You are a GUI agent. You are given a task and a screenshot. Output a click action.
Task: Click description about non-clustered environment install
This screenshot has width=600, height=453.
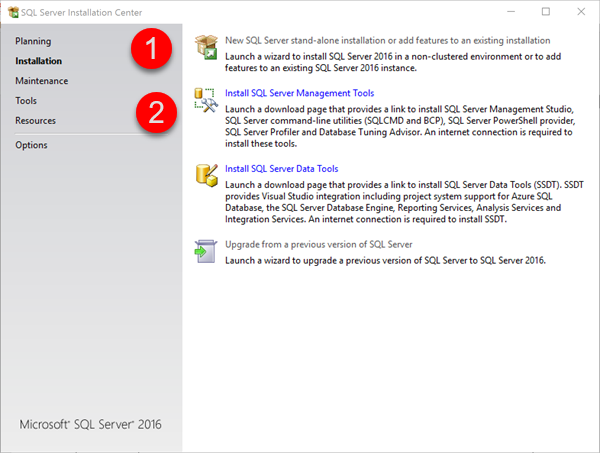click(393, 62)
